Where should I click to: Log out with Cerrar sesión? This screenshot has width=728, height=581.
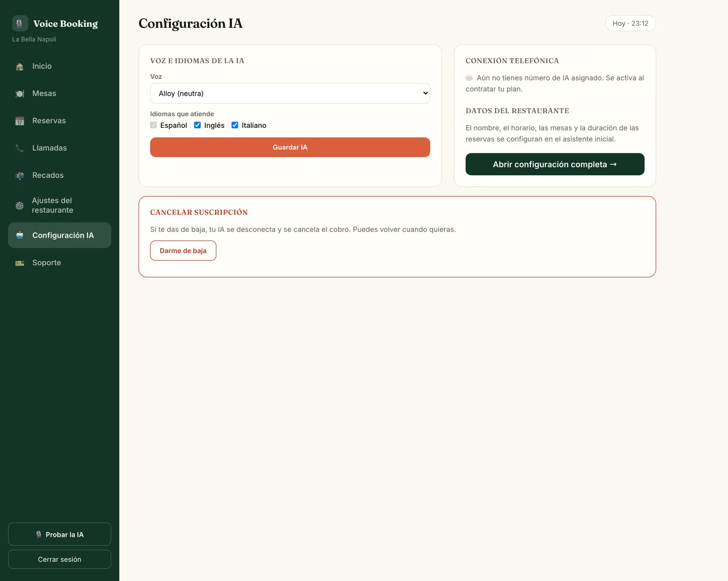(60, 559)
